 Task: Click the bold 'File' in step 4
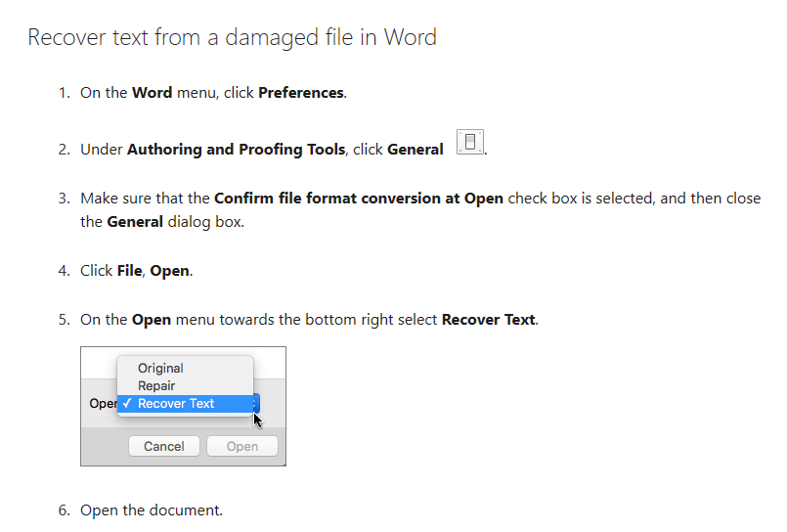click(x=129, y=271)
